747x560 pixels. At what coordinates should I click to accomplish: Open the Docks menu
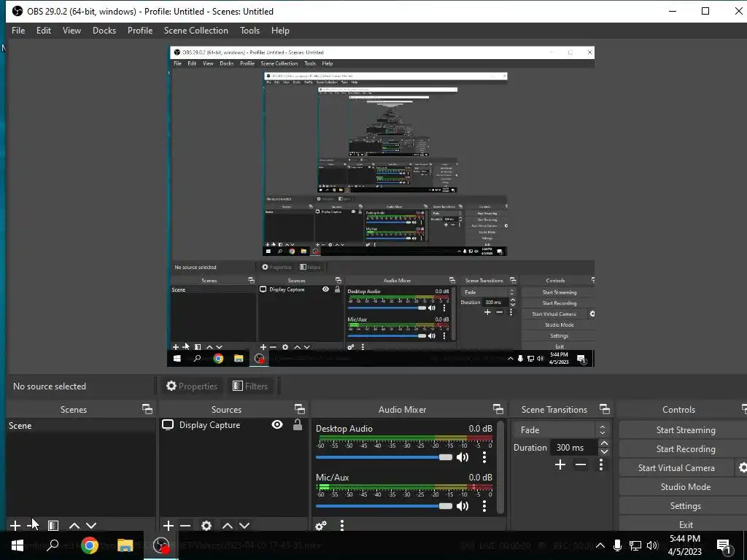tap(104, 31)
